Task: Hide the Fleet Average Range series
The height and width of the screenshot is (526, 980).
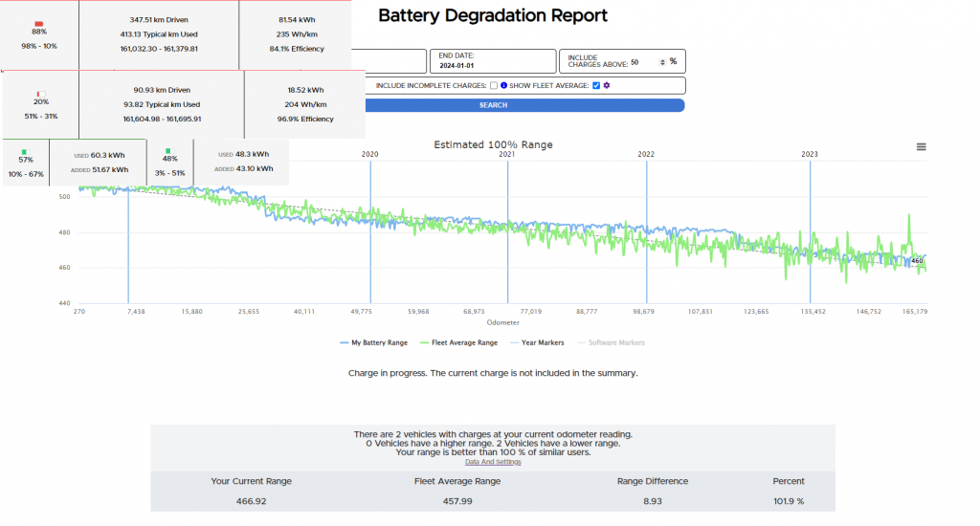Action: click(458, 341)
